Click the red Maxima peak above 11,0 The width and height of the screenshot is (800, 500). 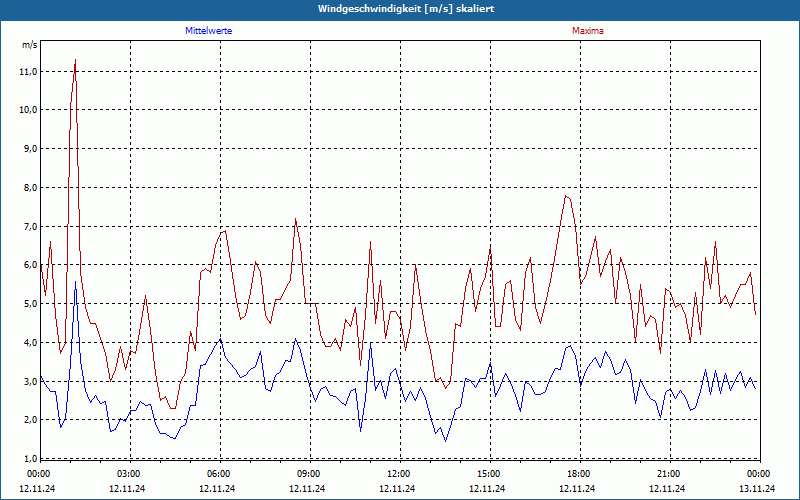tap(76, 60)
